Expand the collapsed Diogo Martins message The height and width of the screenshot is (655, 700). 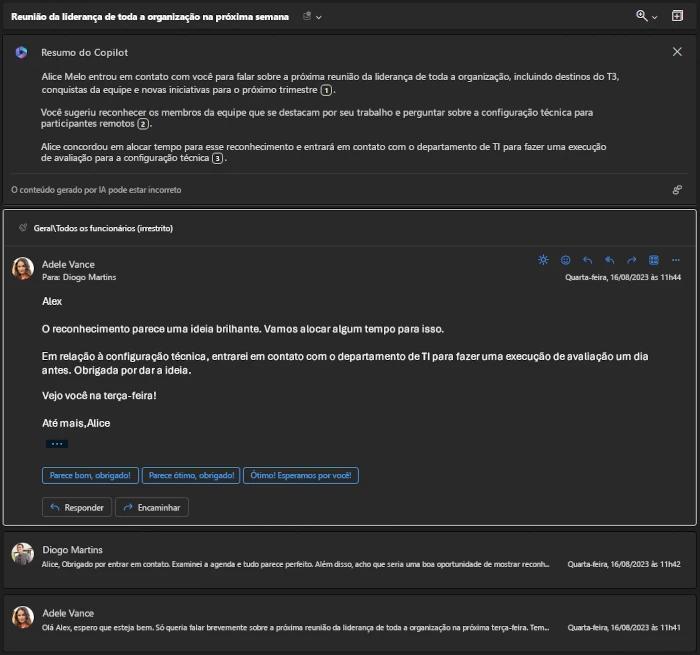pos(350,559)
